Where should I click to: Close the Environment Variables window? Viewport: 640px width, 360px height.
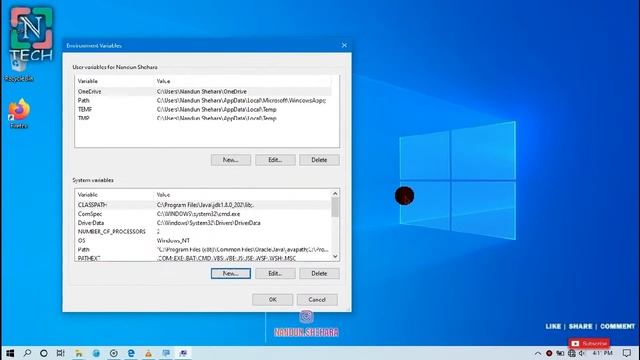pos(344,45)
